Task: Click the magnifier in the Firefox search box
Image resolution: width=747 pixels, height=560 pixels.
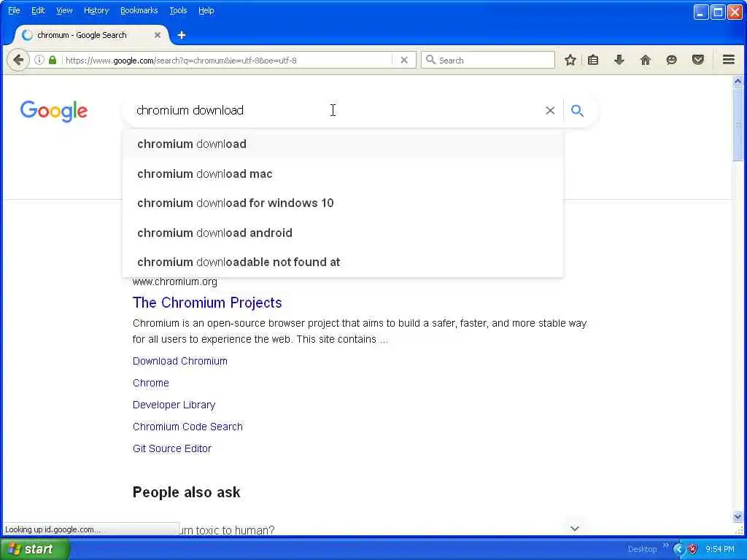Action: click(x=430, y=60)
